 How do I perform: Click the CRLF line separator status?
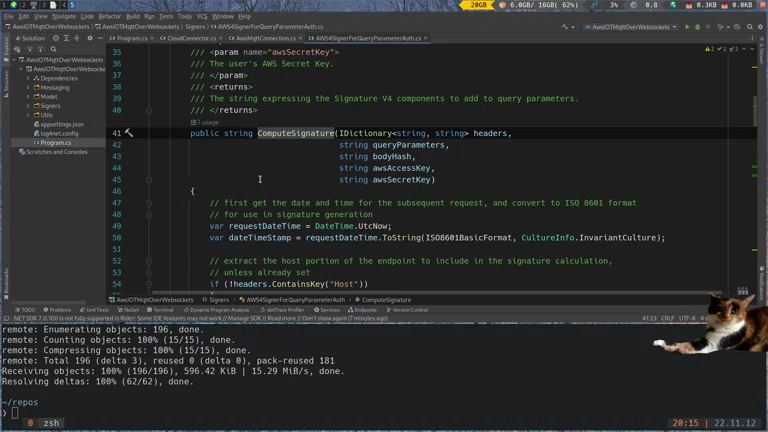tap(668, 318)
